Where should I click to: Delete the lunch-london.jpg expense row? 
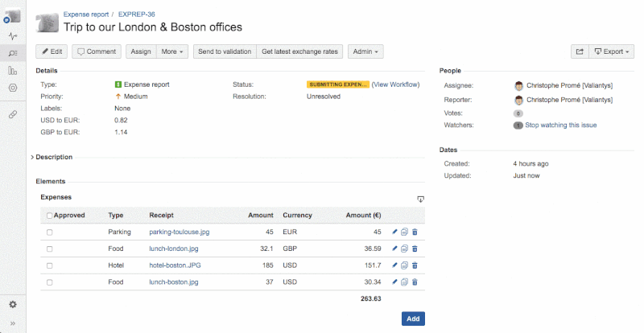(x=415, y=249)
